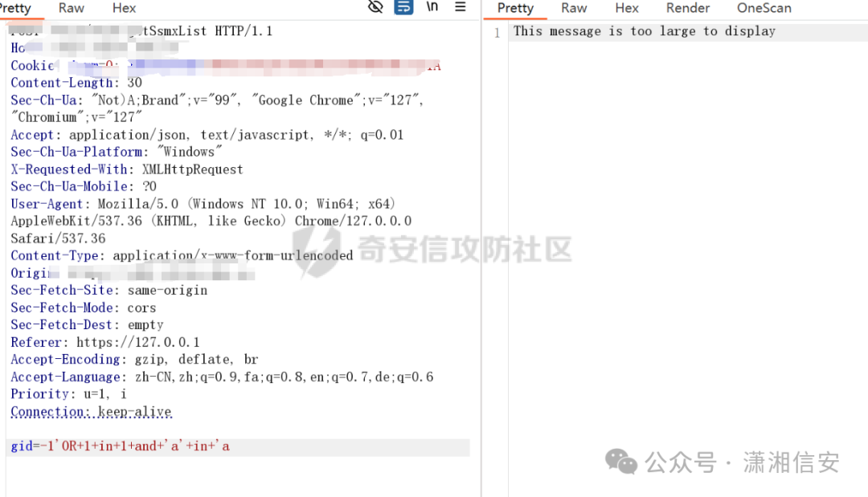
Task: Click the request line ending SsmxList HTTP/1.1
Action: (x=141, y=31)
